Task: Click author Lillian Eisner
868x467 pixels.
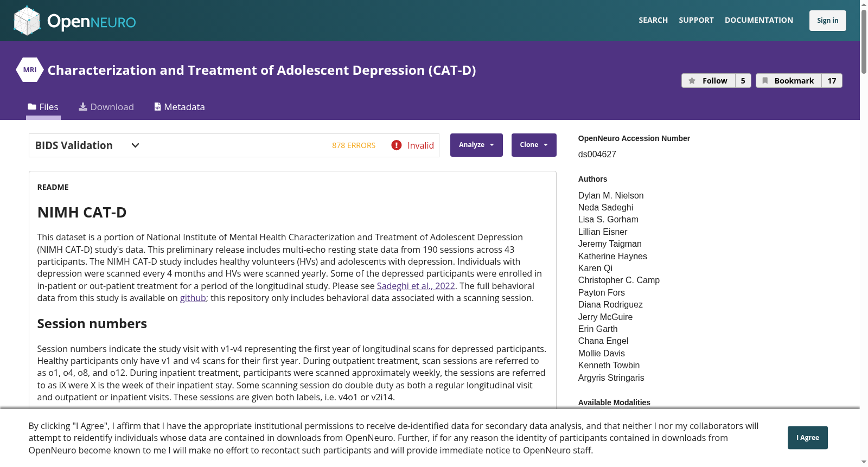Action: tap(603, 232)
